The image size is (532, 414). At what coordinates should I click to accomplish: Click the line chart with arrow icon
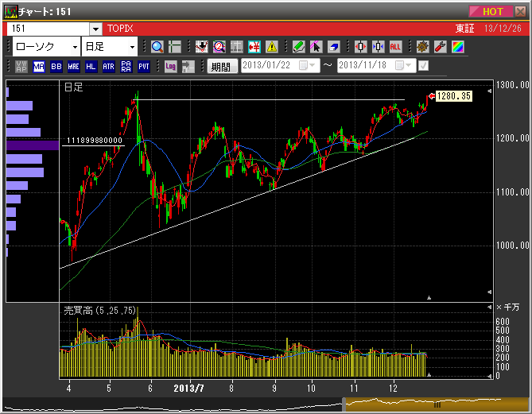pyautogui.click(x=202, y=47)
